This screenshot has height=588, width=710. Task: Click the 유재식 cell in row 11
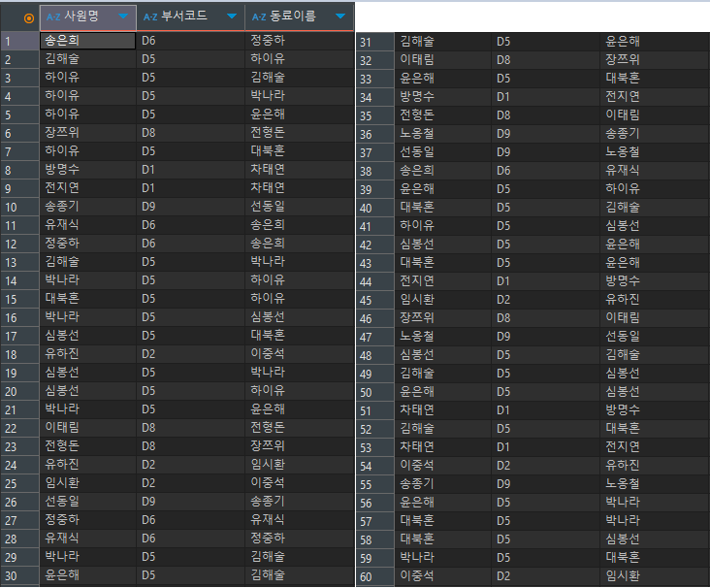pyautogui.click(x=88, y=225)
